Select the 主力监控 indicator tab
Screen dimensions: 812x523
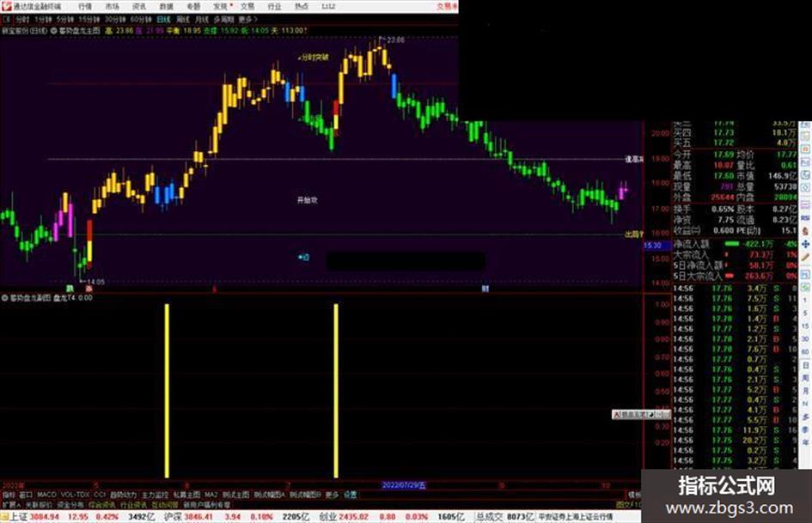pos(155,495)
